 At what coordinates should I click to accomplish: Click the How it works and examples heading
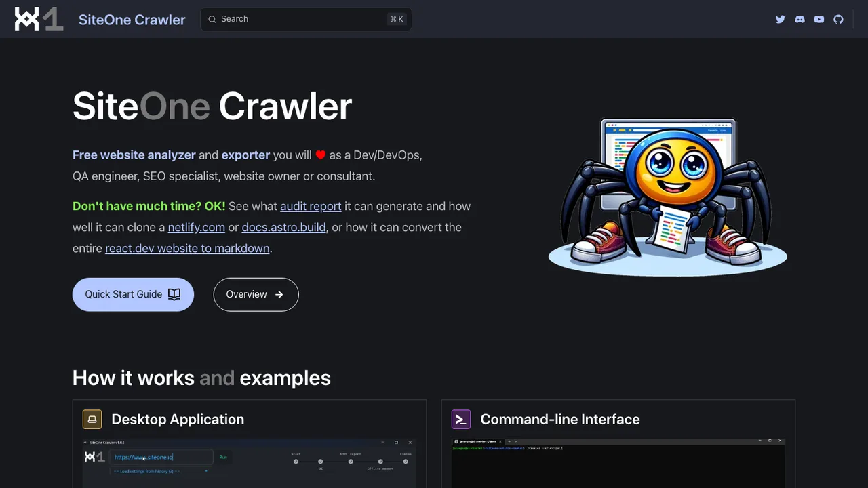point(201,378)
